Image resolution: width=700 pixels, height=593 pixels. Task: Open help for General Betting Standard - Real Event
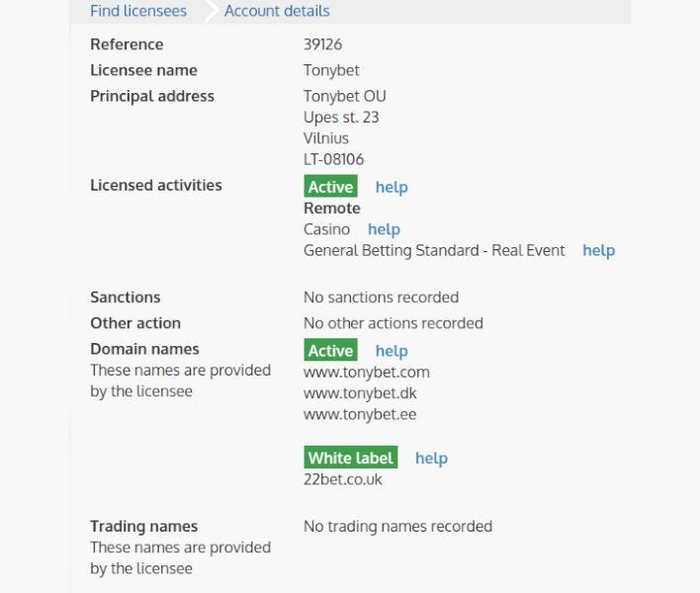(599, 250)
